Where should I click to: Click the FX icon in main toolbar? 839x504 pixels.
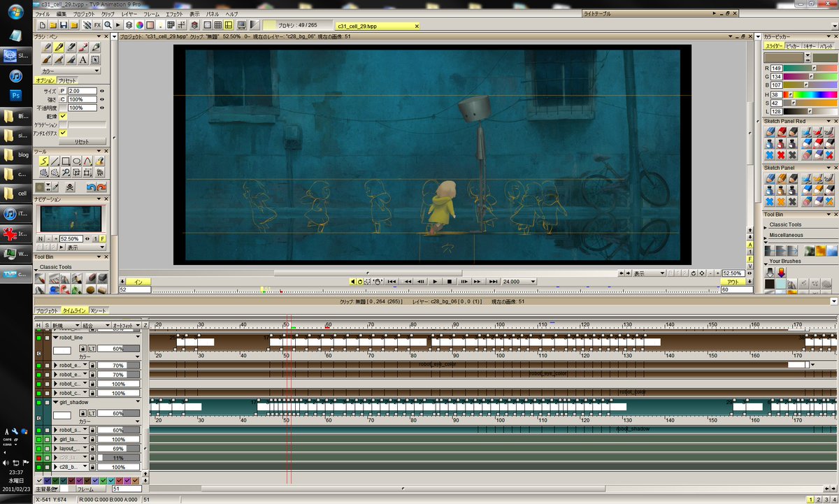[x=97, y=25]
